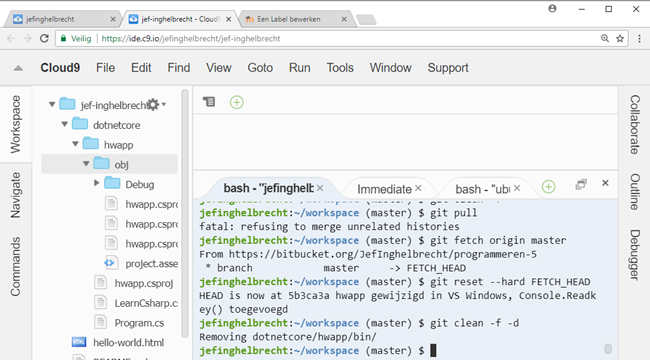Close the Immediate tab
650x360 pixels.
tap(418, 188)
